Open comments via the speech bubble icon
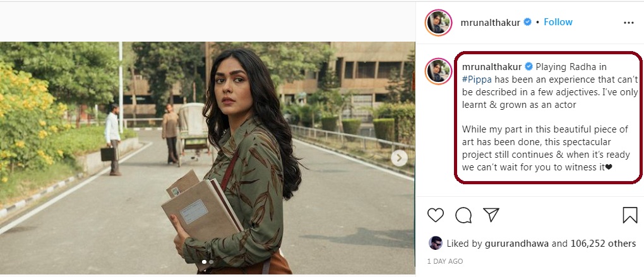The width and height of the screenshot is (644, 277). coord(463,215)
